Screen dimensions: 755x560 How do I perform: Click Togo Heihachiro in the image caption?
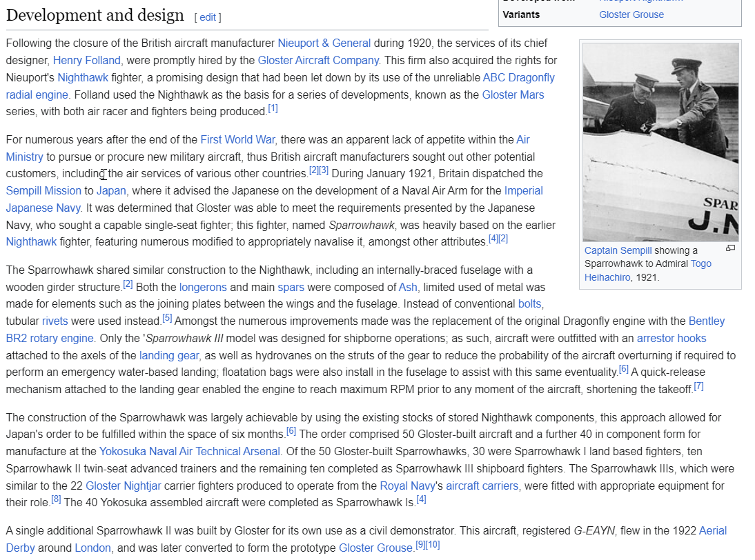(700, 263)
